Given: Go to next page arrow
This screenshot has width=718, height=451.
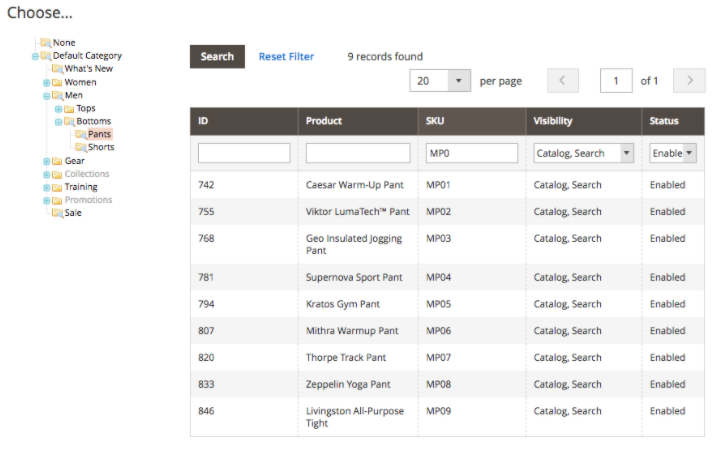Looking at the screenshot, I should point(689,81).
